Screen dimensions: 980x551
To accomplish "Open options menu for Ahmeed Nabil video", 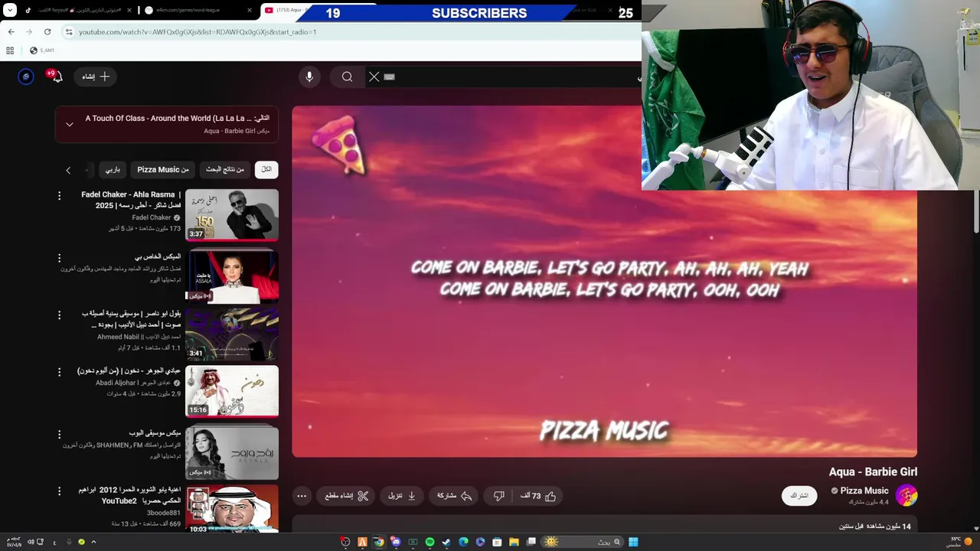I will click(59, 315).
